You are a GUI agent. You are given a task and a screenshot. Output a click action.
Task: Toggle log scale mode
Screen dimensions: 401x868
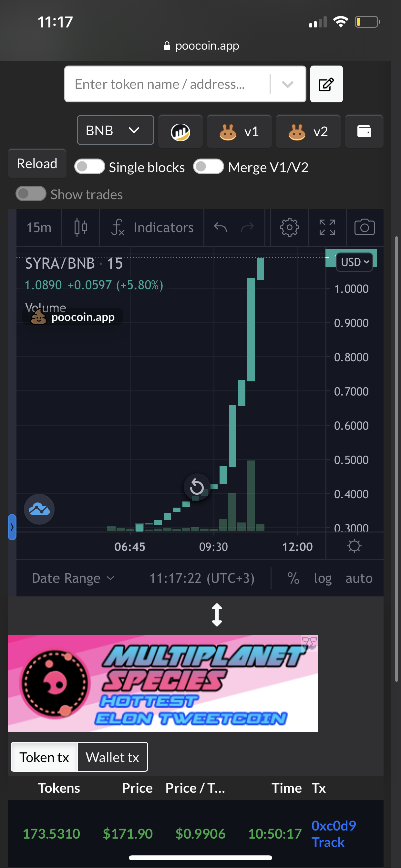point(323,578)
